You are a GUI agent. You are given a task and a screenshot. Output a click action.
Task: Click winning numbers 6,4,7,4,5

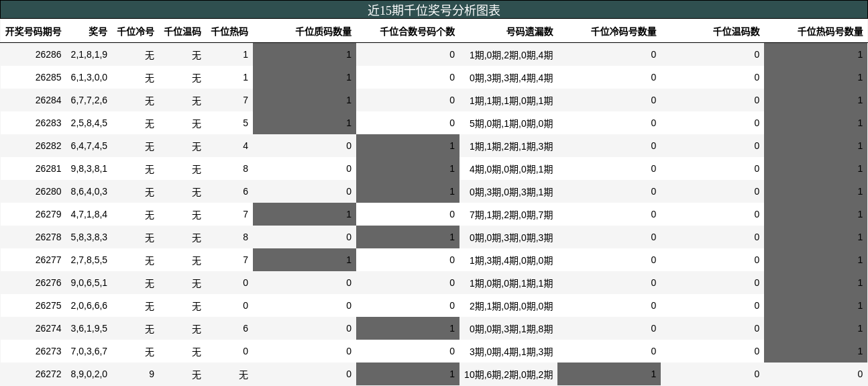(89, 146)
